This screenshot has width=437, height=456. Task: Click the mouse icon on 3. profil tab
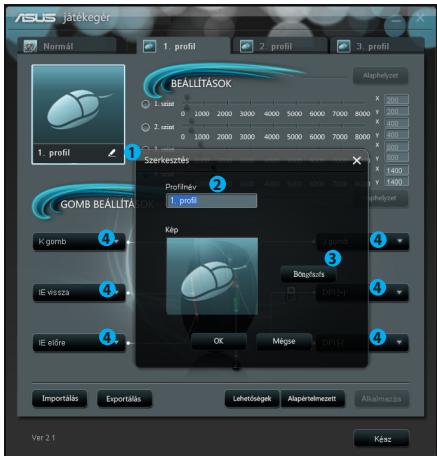coord(343,46)
